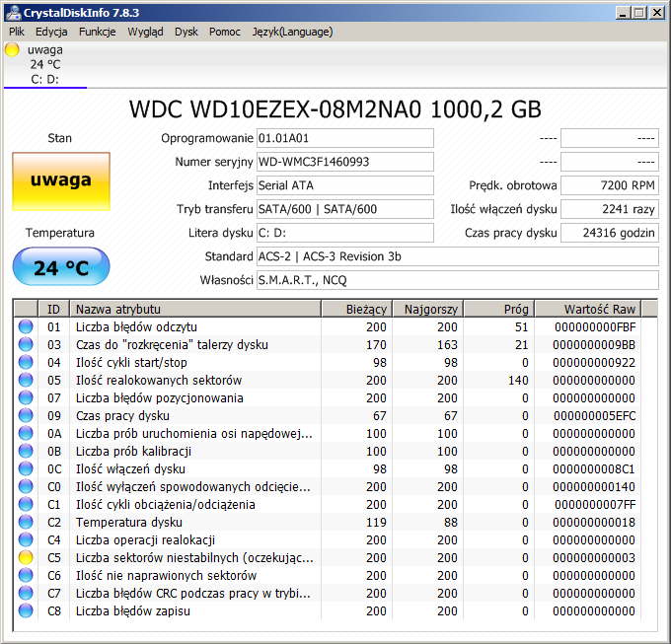Click the CrystalDiskInfo title bar app icon
Image resolution: width=671 pixels, height=644 pixels.
[14, 13]
